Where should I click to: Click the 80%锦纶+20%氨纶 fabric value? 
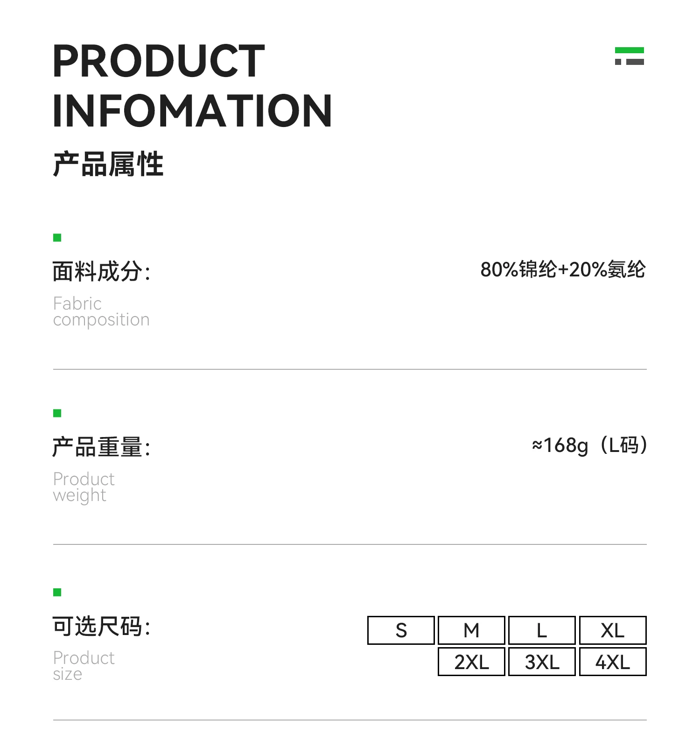coord(563,270)
